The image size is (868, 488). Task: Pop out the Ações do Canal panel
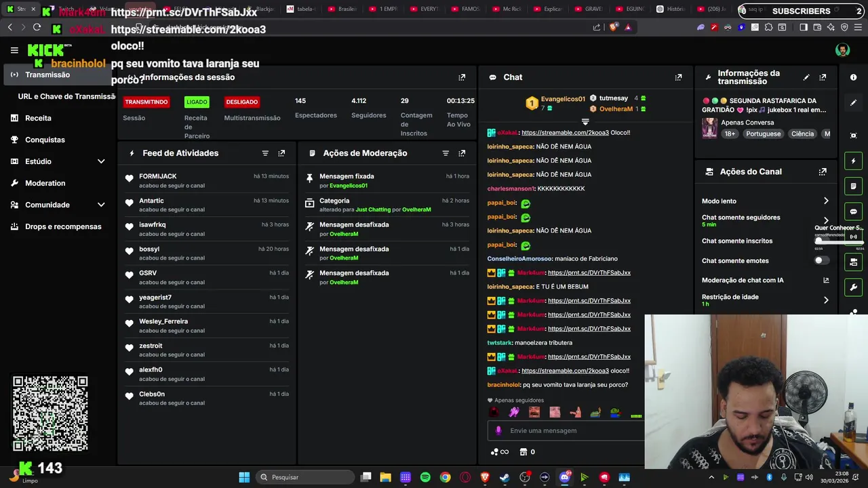(823, 172)
